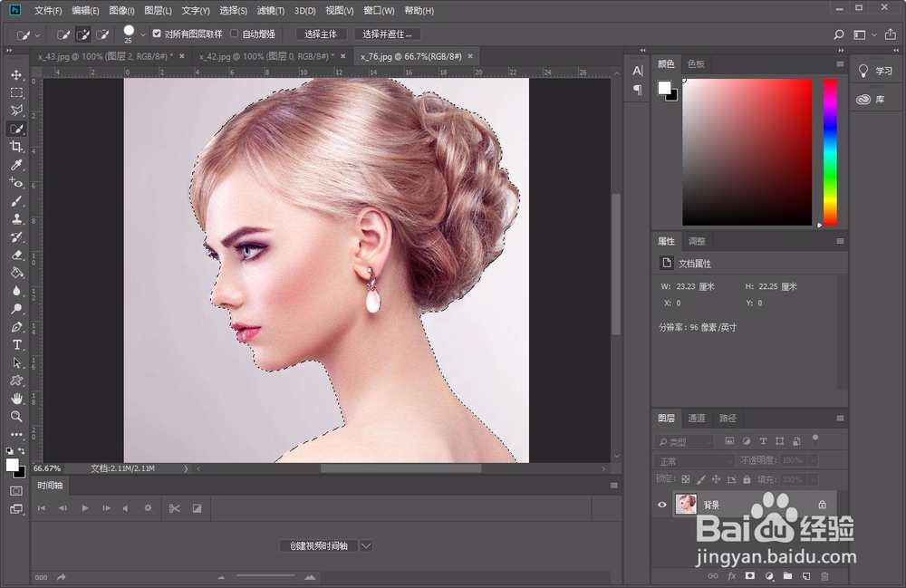906x588 pixels.
Task: Select the Zoom tool
Action: (x=16, y=417)
